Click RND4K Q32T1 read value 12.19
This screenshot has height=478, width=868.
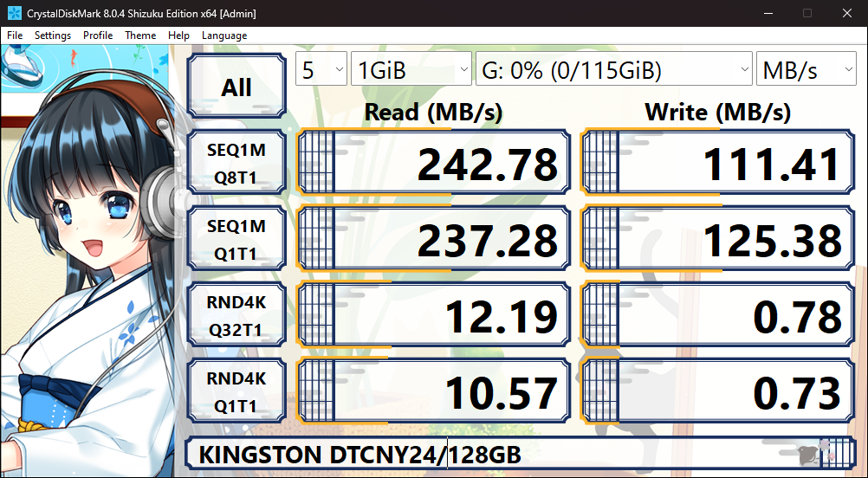pyautogui.click(x=433, y=315)
